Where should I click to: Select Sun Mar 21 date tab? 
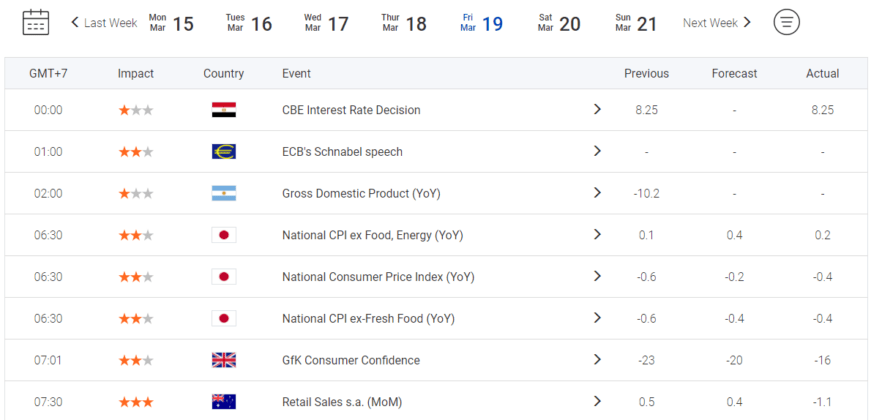pyautogui.click(x=636, y=23)
